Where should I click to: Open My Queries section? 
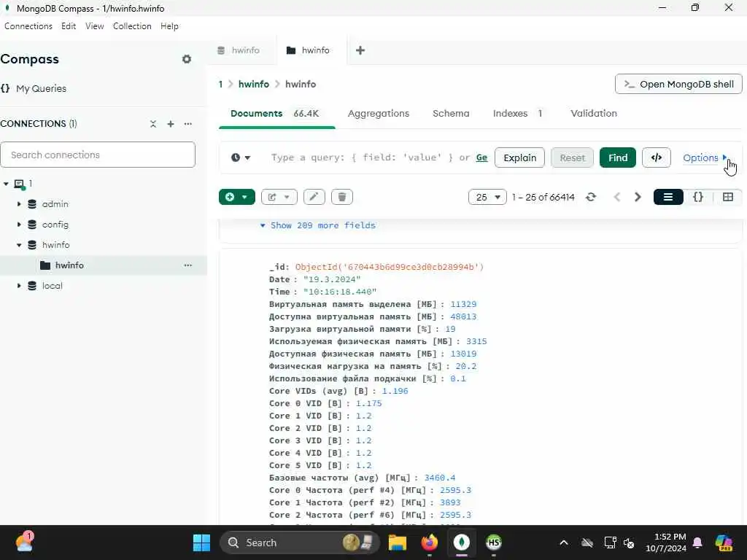point(41,88)
